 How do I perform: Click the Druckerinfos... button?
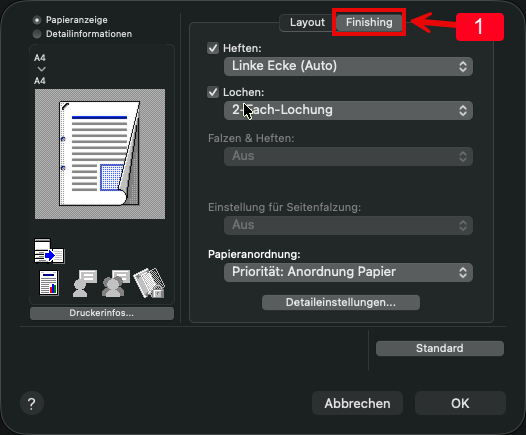click(102, 313)
